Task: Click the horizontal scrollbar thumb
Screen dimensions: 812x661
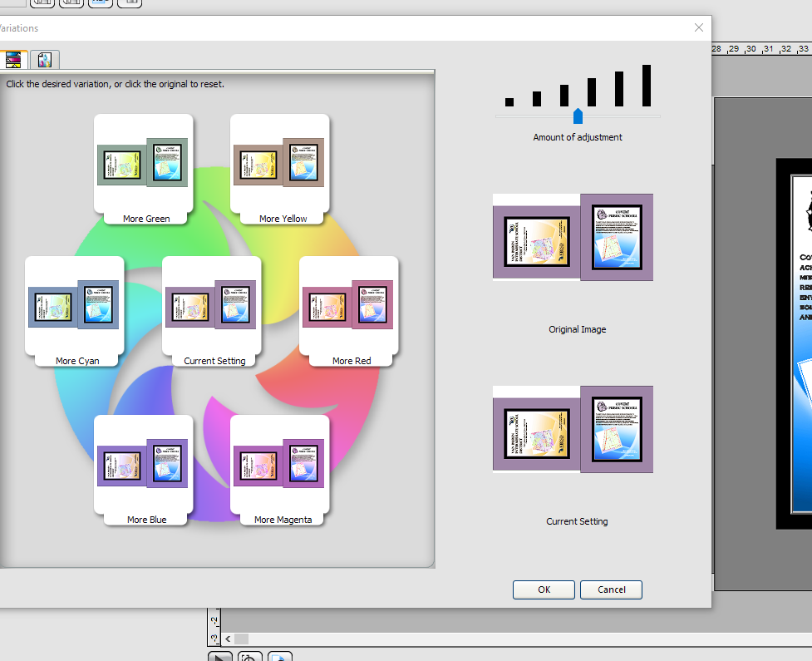Action: [x=241, y=639]
